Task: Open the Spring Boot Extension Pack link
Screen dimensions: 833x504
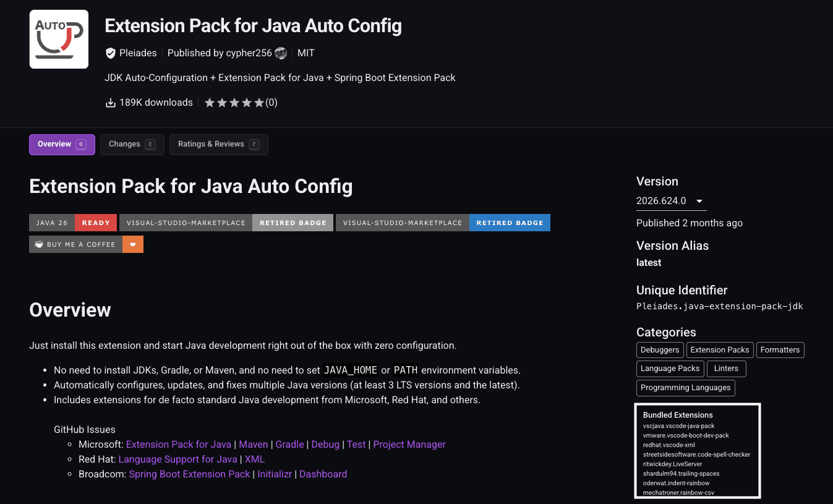Action: (190, 474)
